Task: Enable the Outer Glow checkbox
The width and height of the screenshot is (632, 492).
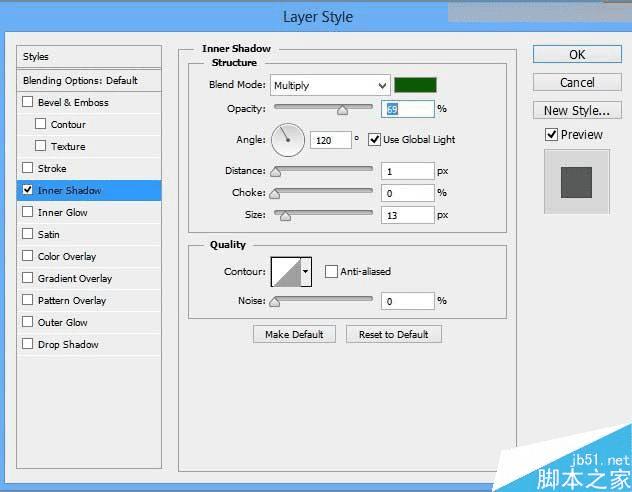Action: (27, 322)
